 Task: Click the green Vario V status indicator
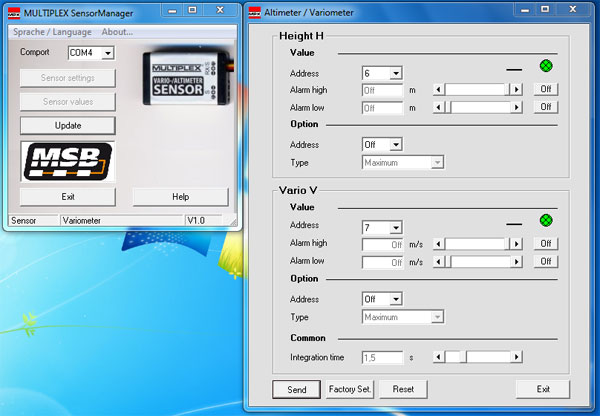tap(546, 221)
